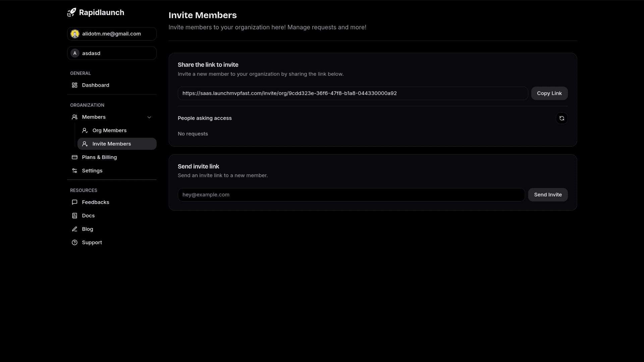The width and height of the screenshot is (644, 362).
Task: Click the user avatar image
Action: (75, 34)
